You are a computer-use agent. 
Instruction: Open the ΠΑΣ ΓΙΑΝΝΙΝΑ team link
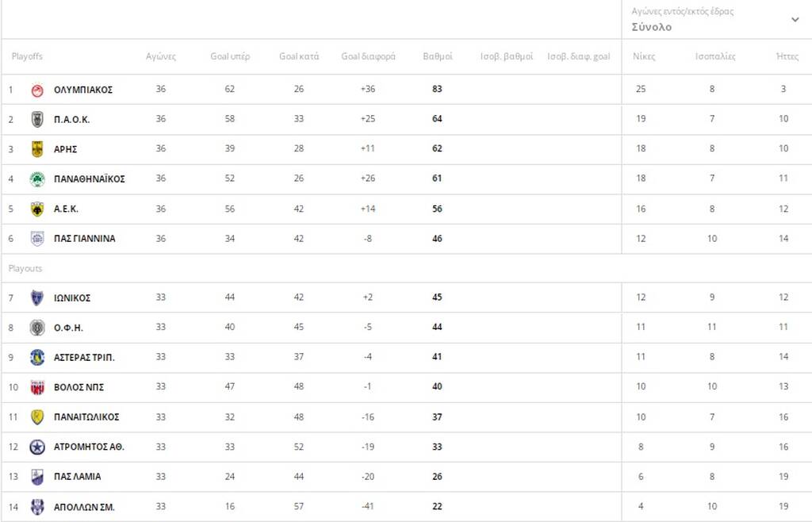click(x=84, y=239)
